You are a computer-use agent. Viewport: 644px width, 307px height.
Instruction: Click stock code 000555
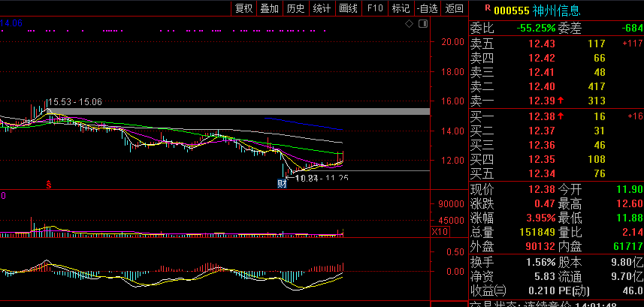coord(511,11)
